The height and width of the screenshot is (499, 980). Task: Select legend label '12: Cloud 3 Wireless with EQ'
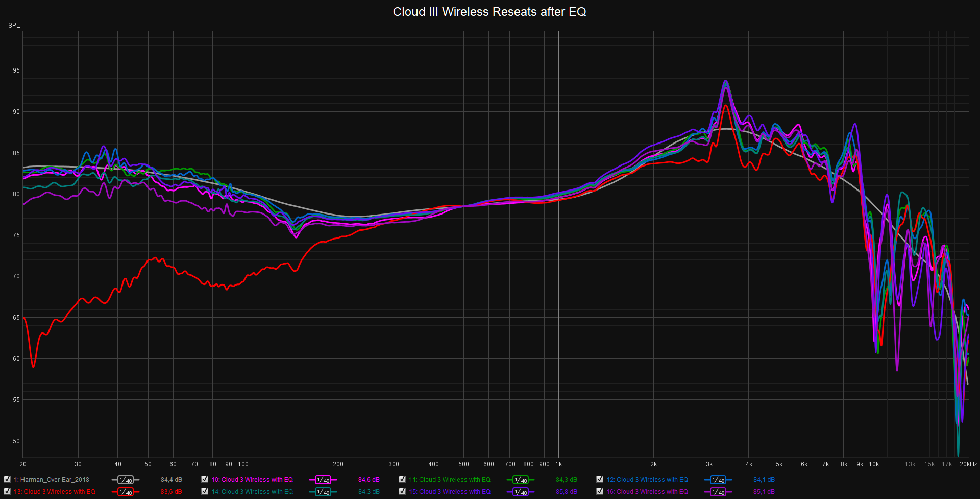click(647, 480)
